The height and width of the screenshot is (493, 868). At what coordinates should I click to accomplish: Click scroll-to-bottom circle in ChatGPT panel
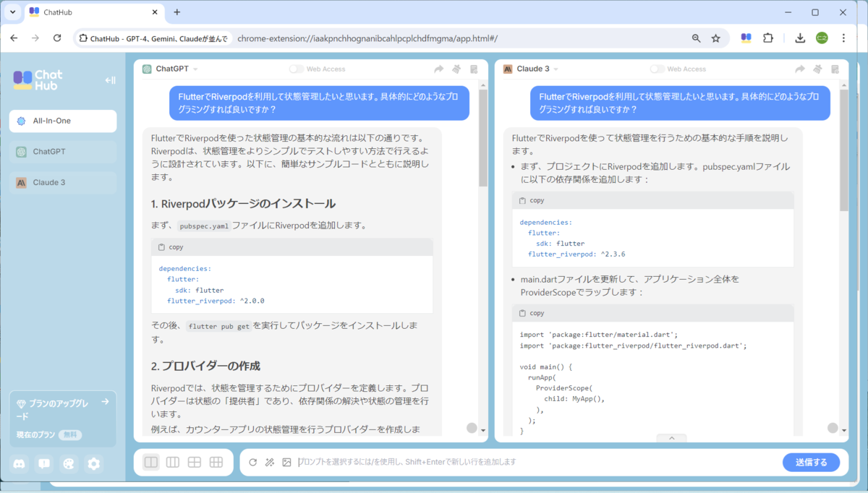472,428
